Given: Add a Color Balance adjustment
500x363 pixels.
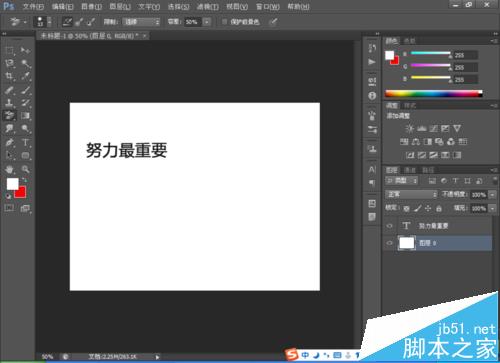Looking at the screenshot, I should pos(416,142).
